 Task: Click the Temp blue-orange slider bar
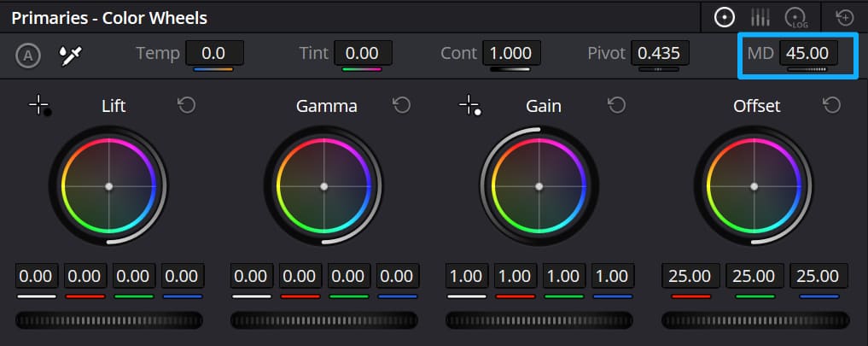click(213, 69)
